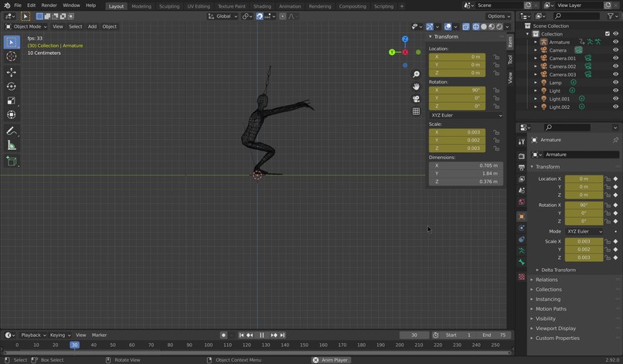Open the Object Mode dropdown
The width and height of the screenshot is (623, 364).
point(26,26)
